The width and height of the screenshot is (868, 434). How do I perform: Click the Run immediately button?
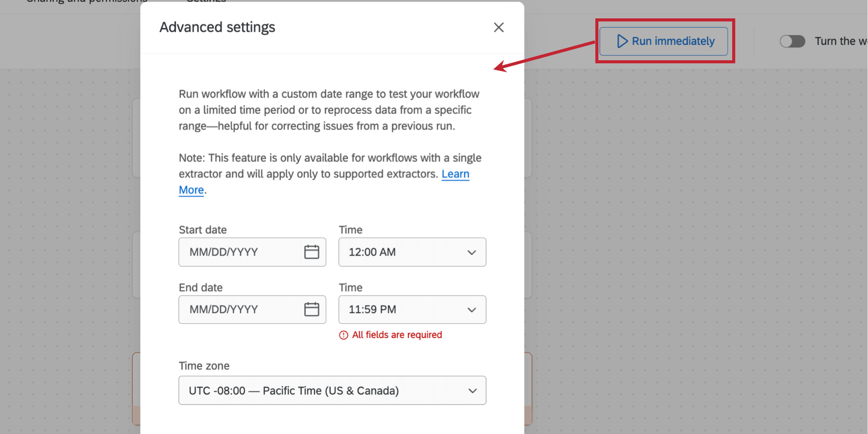tap(663, 41)
